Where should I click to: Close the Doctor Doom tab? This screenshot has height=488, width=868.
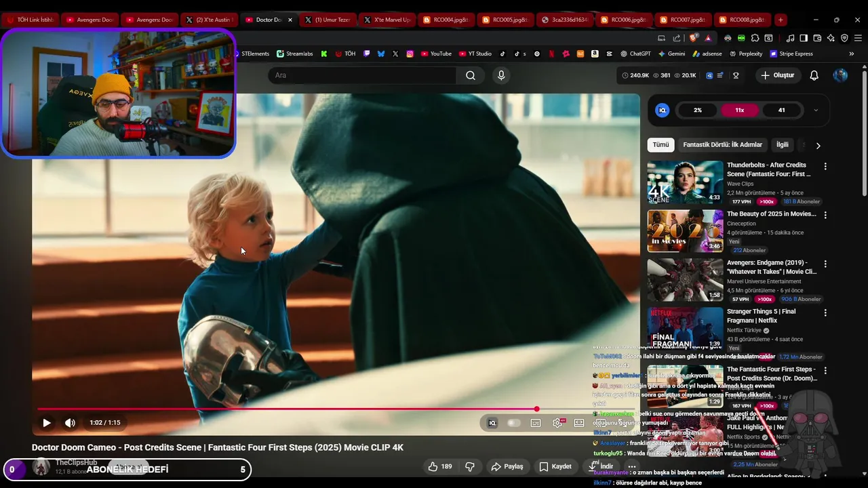290,20
